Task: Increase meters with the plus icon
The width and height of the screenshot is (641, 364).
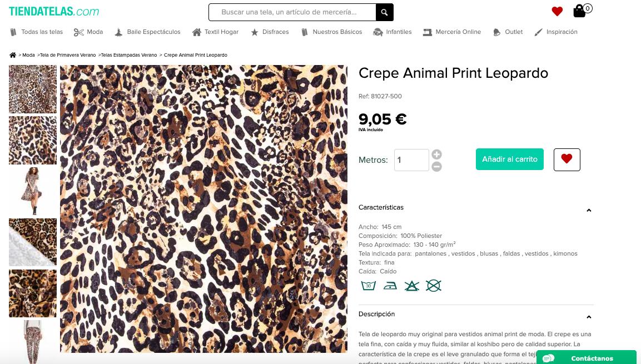Action: pyautogui.click(x=437, y=154)
